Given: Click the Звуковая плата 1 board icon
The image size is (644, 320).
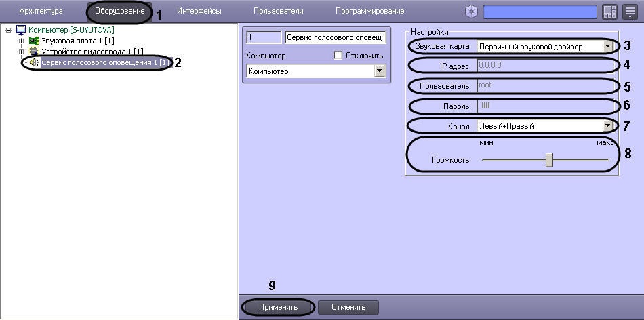Looking at the screenshot, I should (x=33, y=41).
